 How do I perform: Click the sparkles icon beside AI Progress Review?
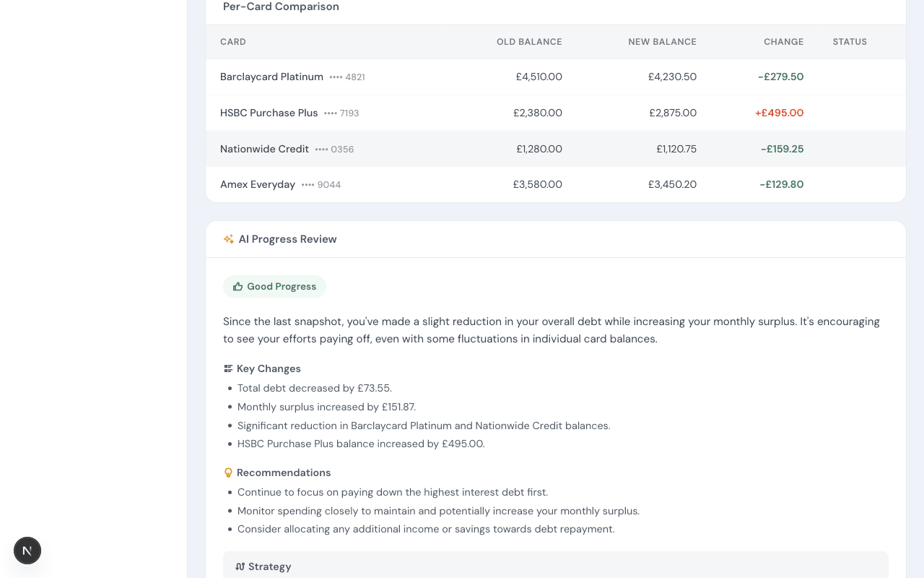(229, 238)
